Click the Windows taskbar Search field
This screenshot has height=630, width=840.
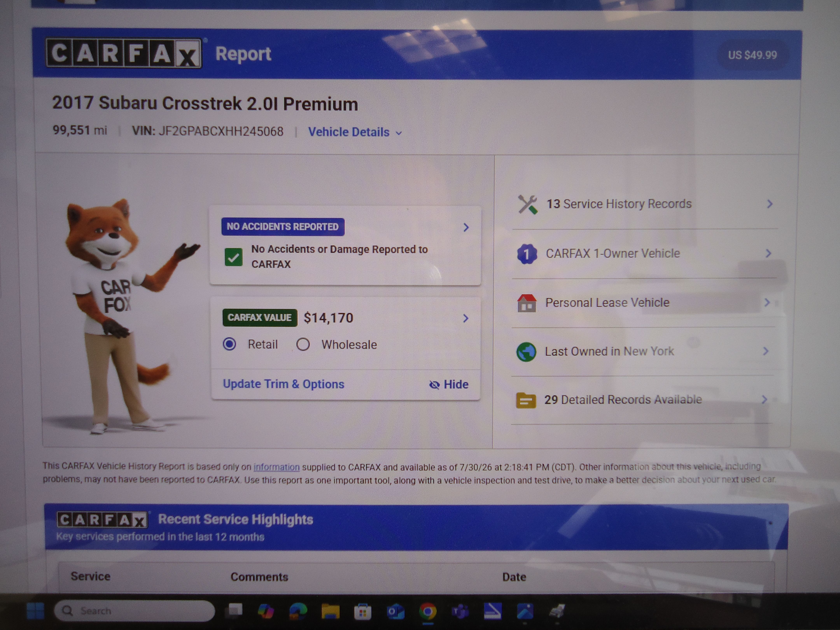[134, 611]
